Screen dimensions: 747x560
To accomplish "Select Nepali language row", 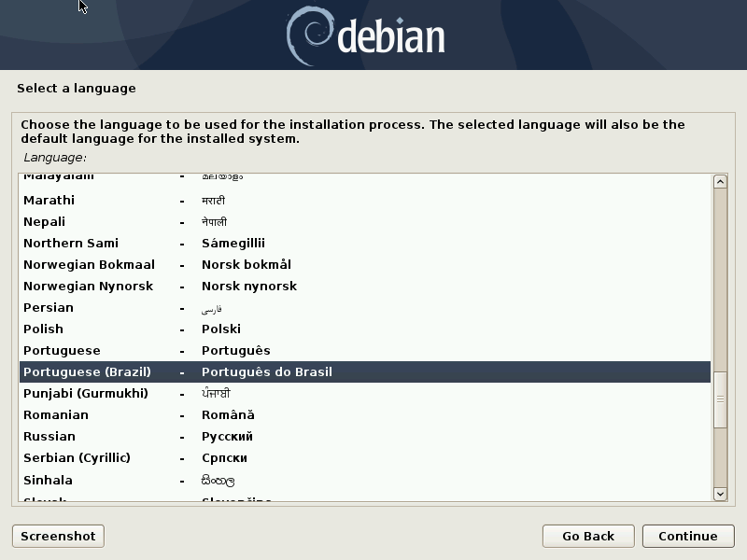I will pos(365,222).
